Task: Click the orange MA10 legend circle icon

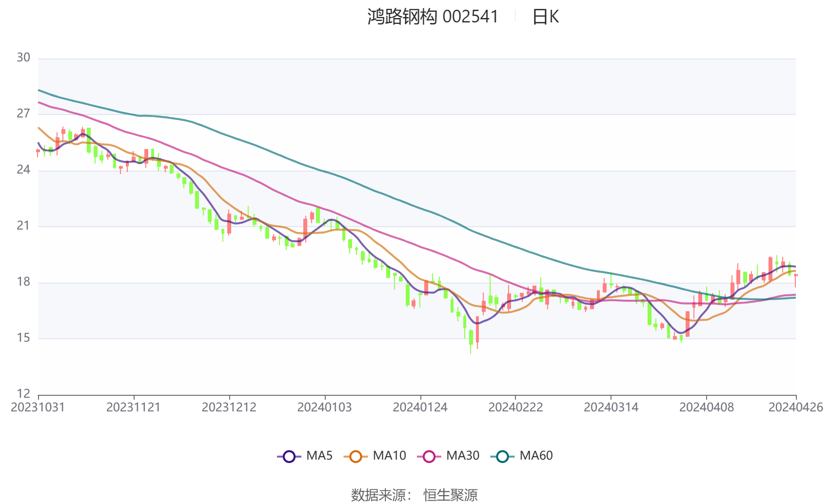Action: [355, 457]
